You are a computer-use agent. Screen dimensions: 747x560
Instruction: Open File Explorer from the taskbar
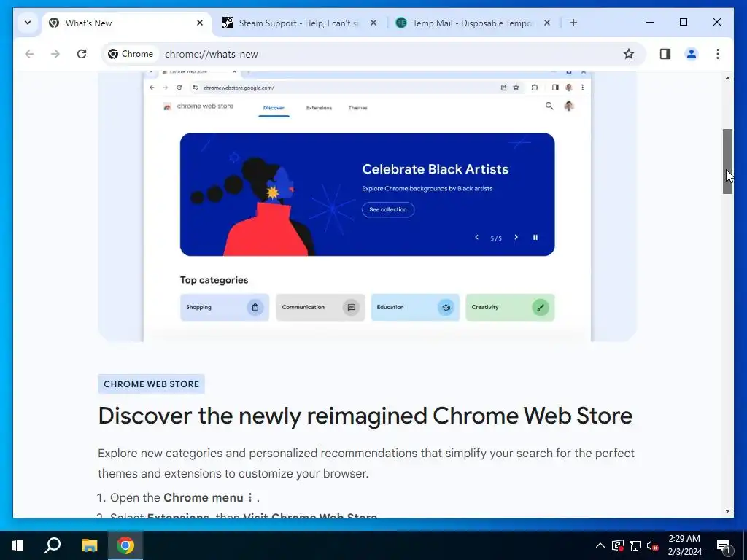coord(89,545)
